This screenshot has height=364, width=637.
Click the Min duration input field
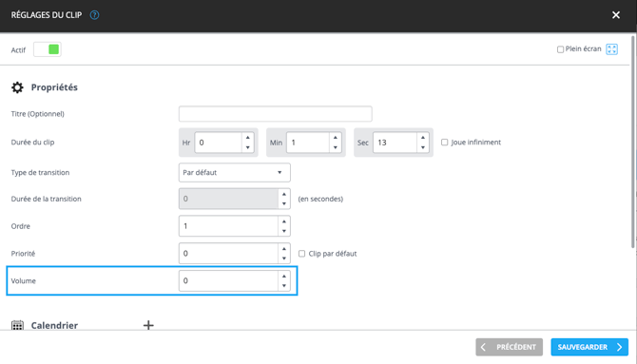point(307,143)
